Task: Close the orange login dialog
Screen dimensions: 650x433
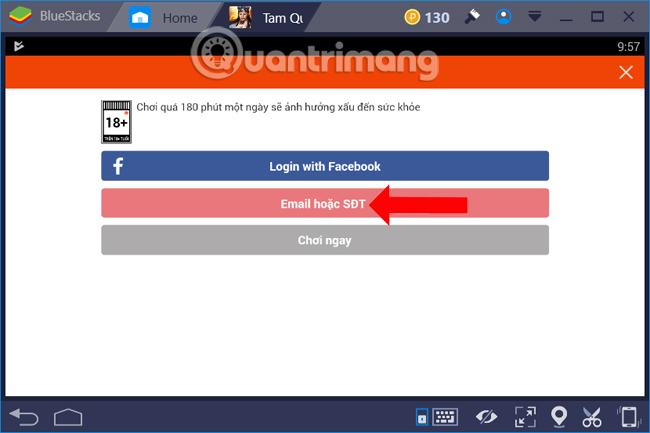Action: pyautogui.click(x=626, y=72)
